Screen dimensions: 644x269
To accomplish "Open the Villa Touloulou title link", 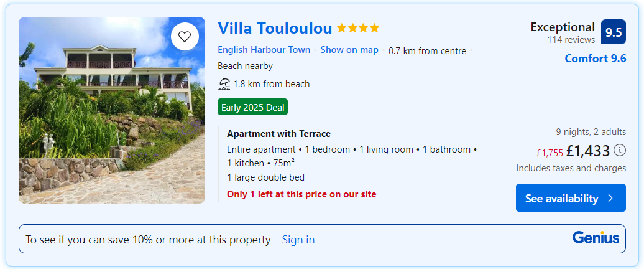I will [x=275, y=28].
